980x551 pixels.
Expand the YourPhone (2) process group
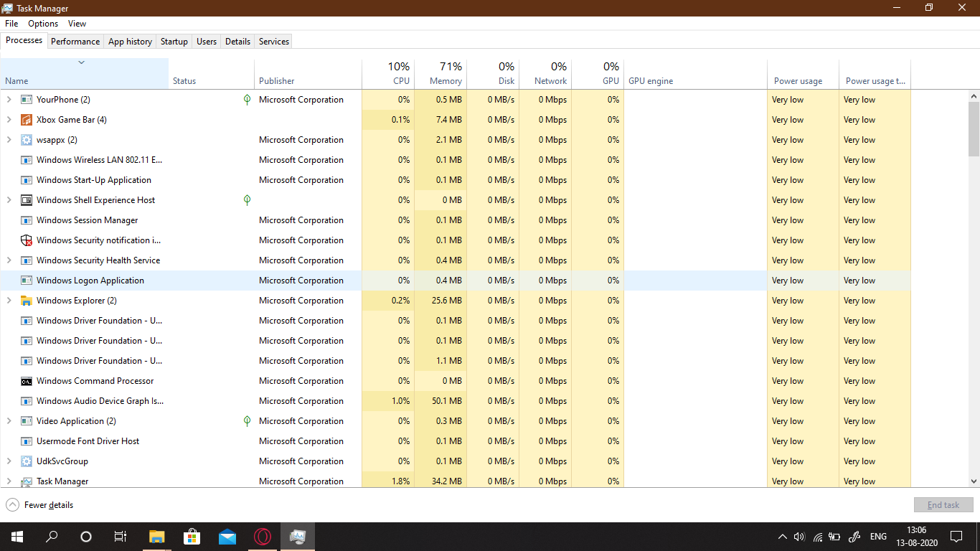point(9,100)
